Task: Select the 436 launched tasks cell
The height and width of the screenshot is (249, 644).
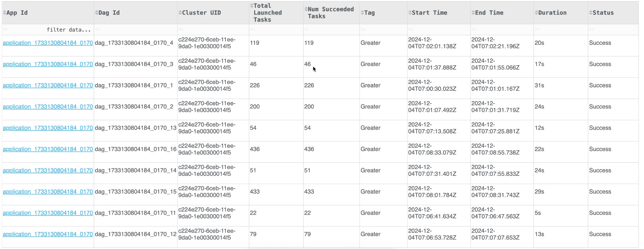Action: point(255,149)
